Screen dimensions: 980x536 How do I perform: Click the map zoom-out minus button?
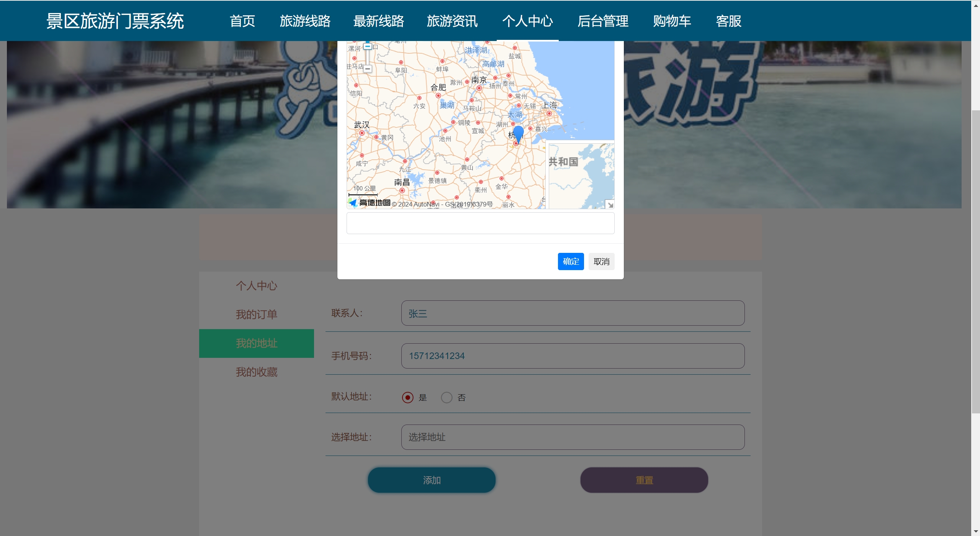point(368,69)
